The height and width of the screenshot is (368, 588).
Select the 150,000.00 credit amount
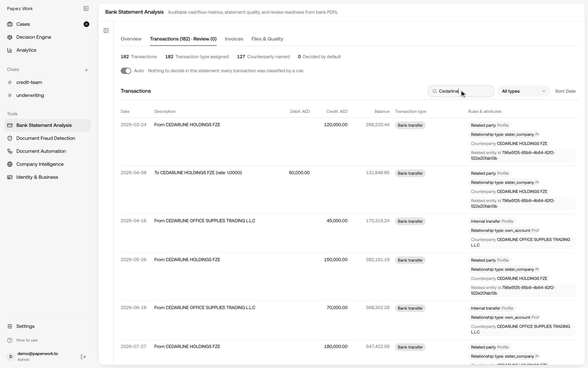click(336, 260)
